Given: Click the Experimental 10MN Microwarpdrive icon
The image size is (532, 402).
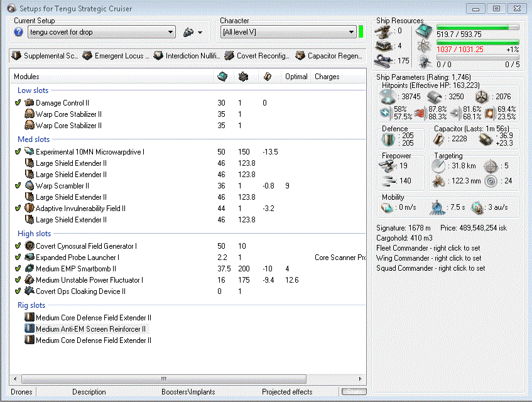Looking at the screenshot, I should [30, 151].
